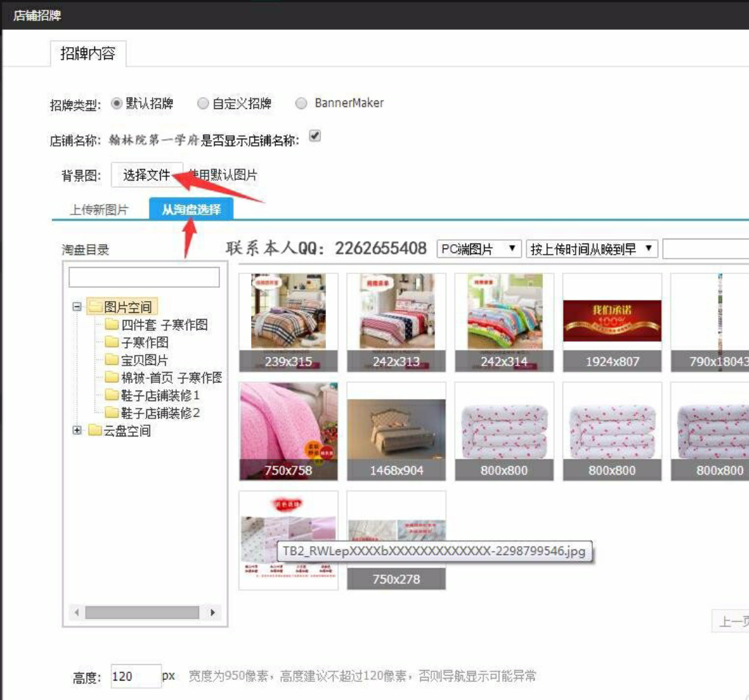Open the 子寒作图 folder icon
The width and height of the screenshot is (749, 700).
click(x=111, y=342)
